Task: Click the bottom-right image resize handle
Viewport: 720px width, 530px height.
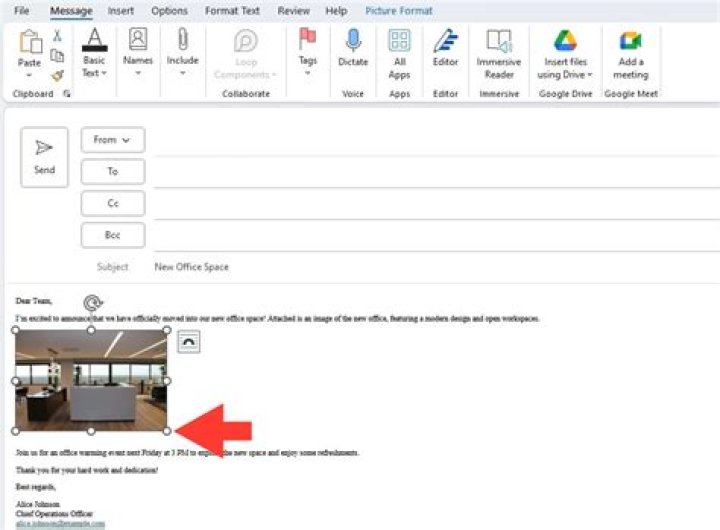Action: [167, 431]
